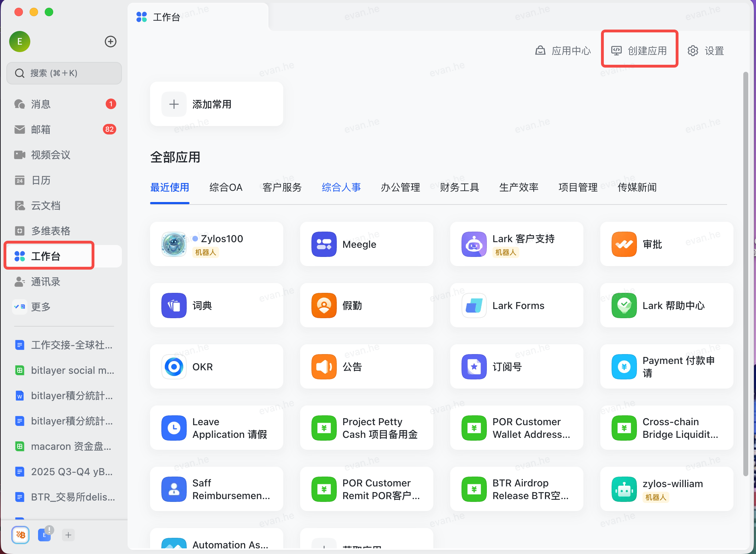Open the 假勤 attendance app
Image resolution: width=756 pixels, height=554 pixels.
(x=366, y=306)
